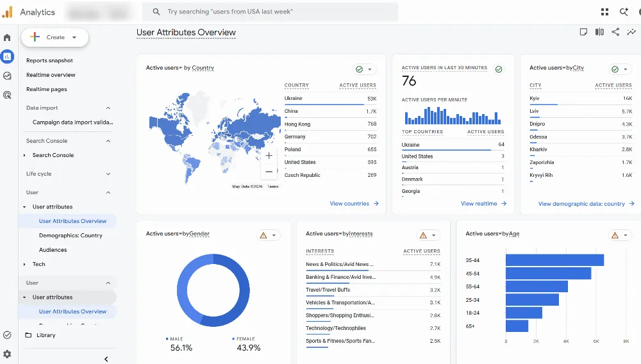Expand the Life cycle section

coord(108,174)
